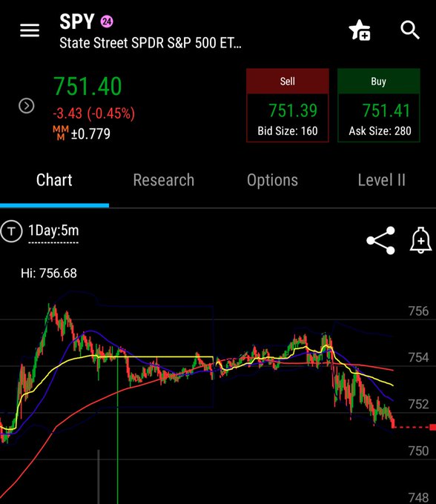Tap the ±0.779 market maker move value

[x=90, y=133]
